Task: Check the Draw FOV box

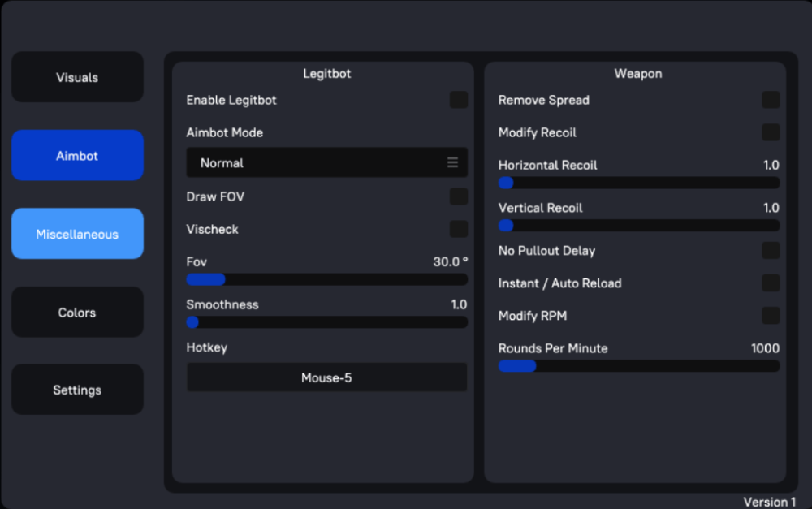Action: tap(459, 196)
